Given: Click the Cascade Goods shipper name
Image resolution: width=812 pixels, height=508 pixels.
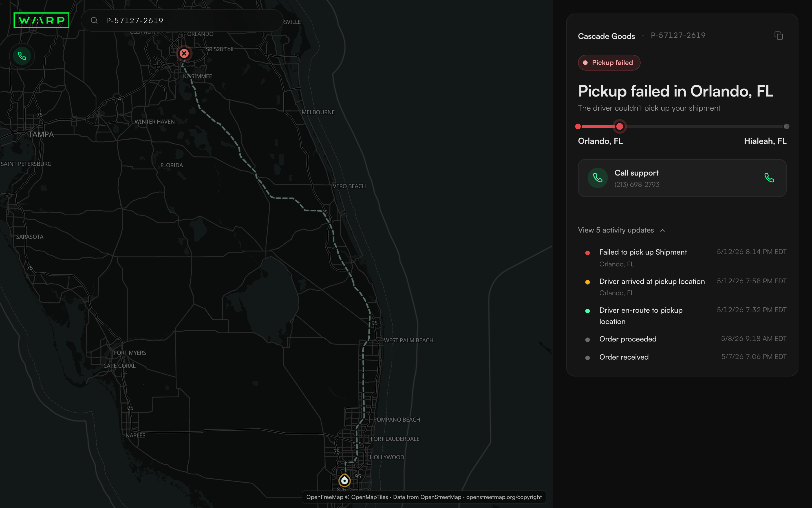Looking at the screenshot, I should [606, 36].
